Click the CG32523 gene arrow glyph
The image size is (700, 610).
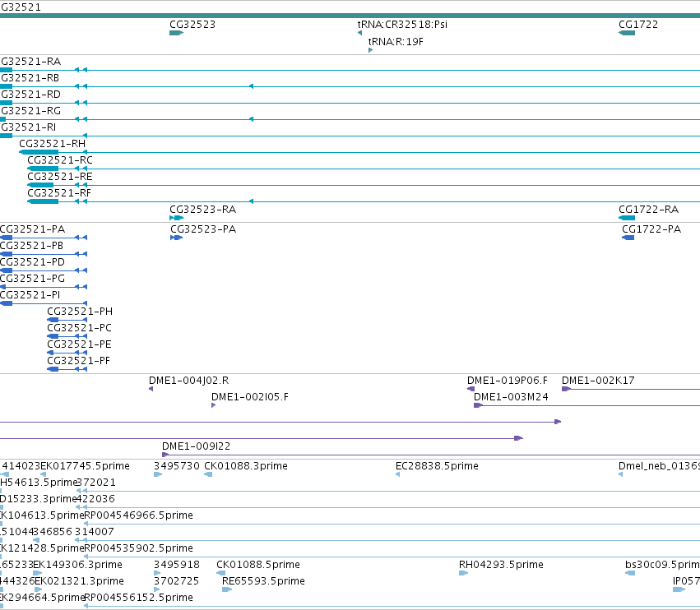click(176, 33)
